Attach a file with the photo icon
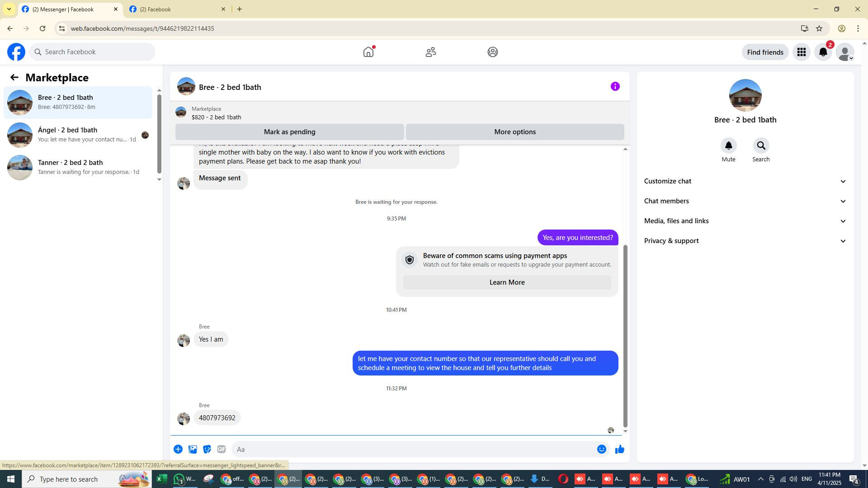This screenshot has height=488, width=868. click(x=193, y=449)
